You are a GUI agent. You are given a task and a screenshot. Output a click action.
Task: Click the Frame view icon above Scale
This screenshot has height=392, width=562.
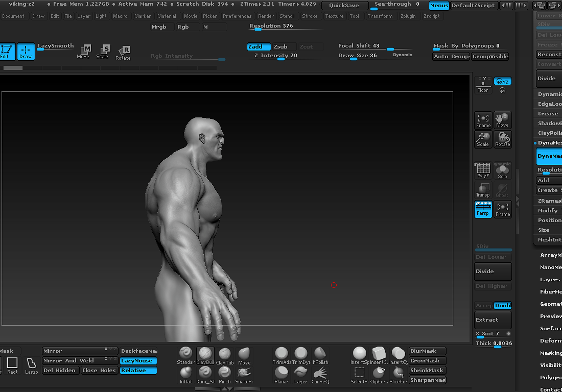click(483, 120)
